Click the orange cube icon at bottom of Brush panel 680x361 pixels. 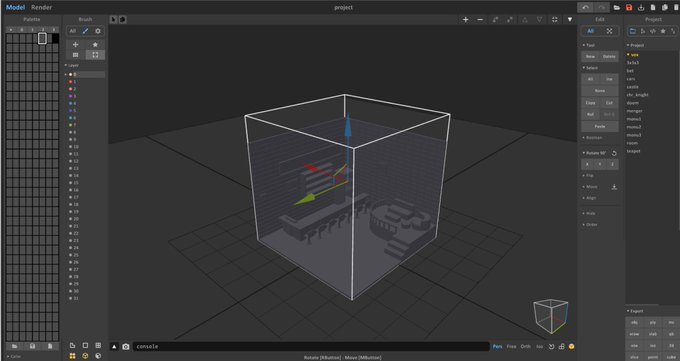coord(85,356)
